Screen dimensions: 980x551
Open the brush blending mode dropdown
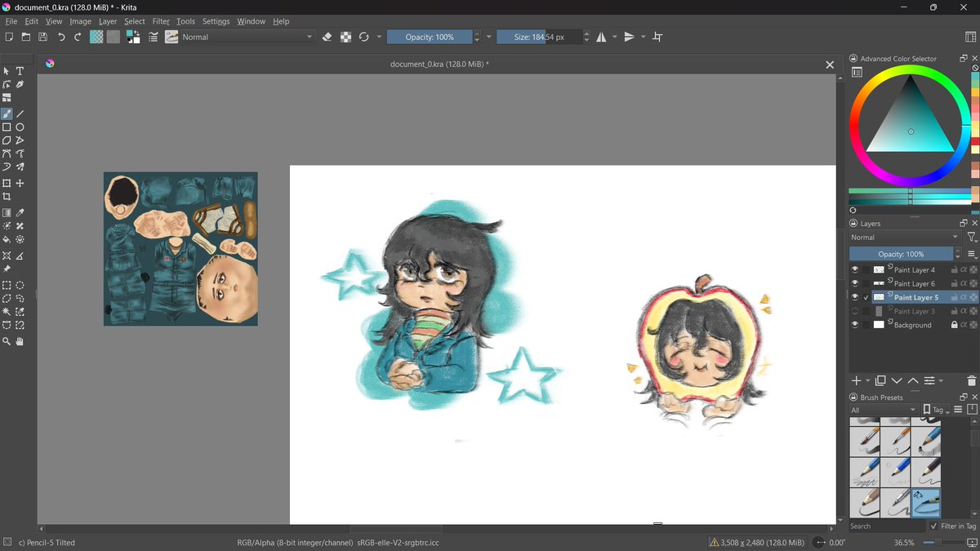pyautogui.click(x=248, y=37)
